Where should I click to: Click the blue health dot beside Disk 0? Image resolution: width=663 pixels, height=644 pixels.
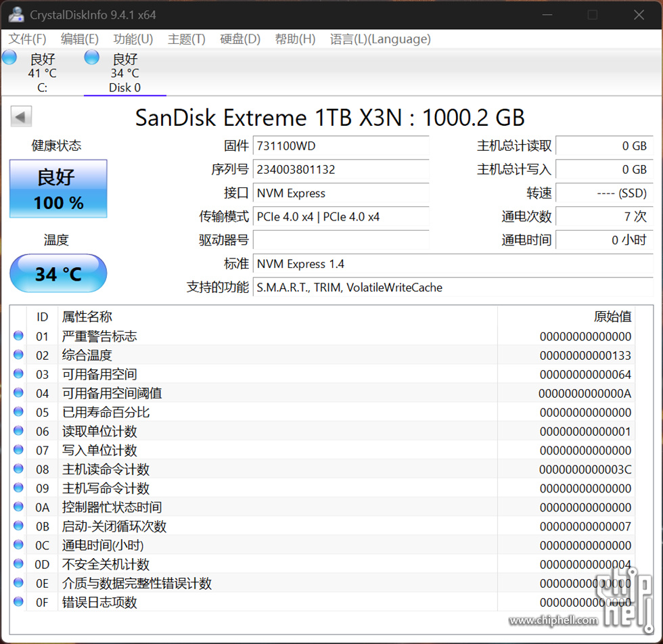pyautogui.click(x=92, y=57)
